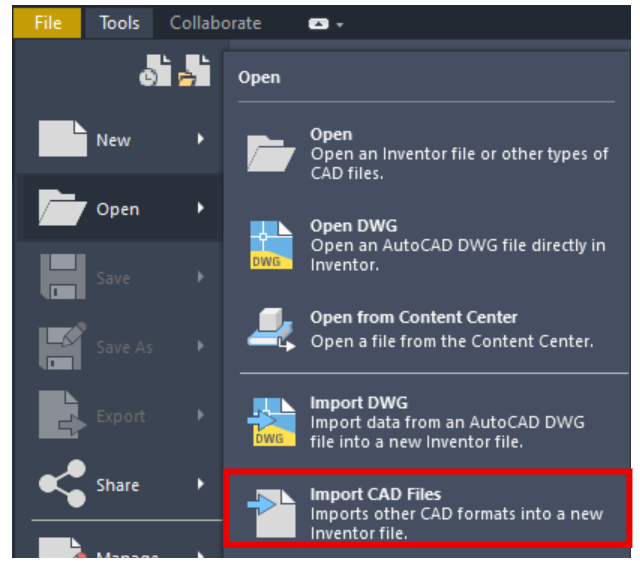Expand the New submenu arrow

click(x=201, y=139)
